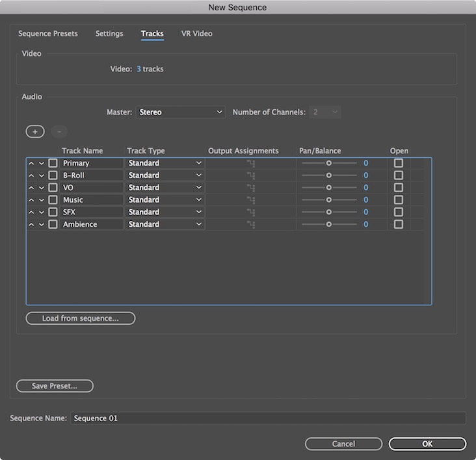Edit the SFX track name field
The width and height of the screenshot is (476, 460).
click(92, 212)
